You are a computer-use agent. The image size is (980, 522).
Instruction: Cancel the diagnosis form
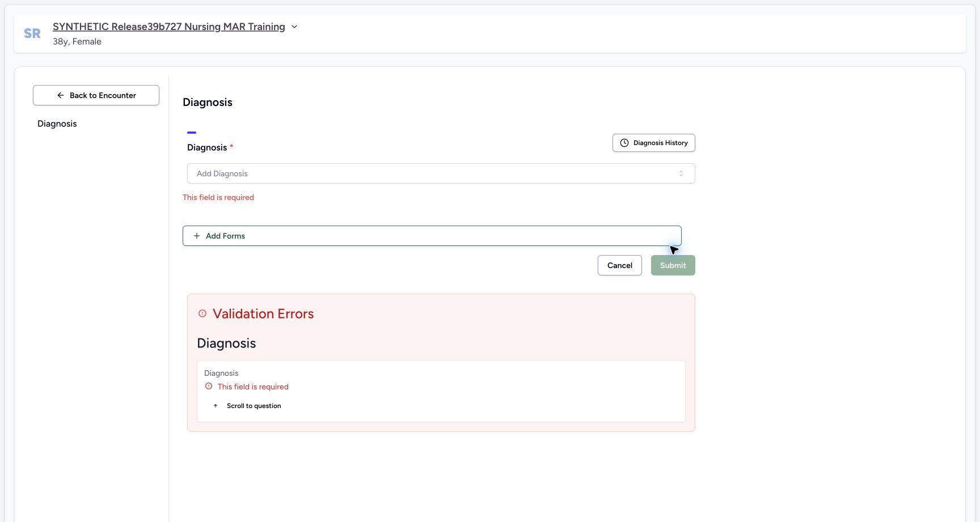[x=620, y=265]
